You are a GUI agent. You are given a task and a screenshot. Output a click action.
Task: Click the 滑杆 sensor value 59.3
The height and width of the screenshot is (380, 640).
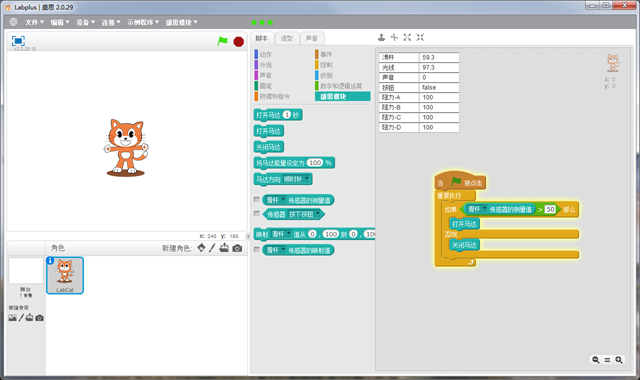439,58
